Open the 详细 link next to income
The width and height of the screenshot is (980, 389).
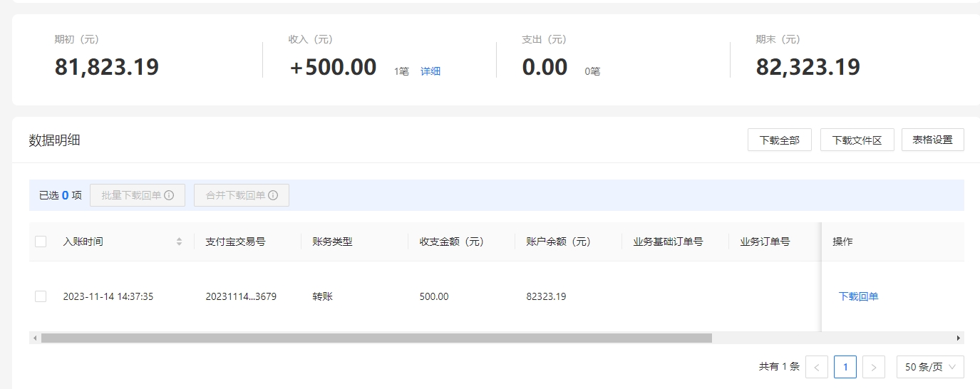430,71
